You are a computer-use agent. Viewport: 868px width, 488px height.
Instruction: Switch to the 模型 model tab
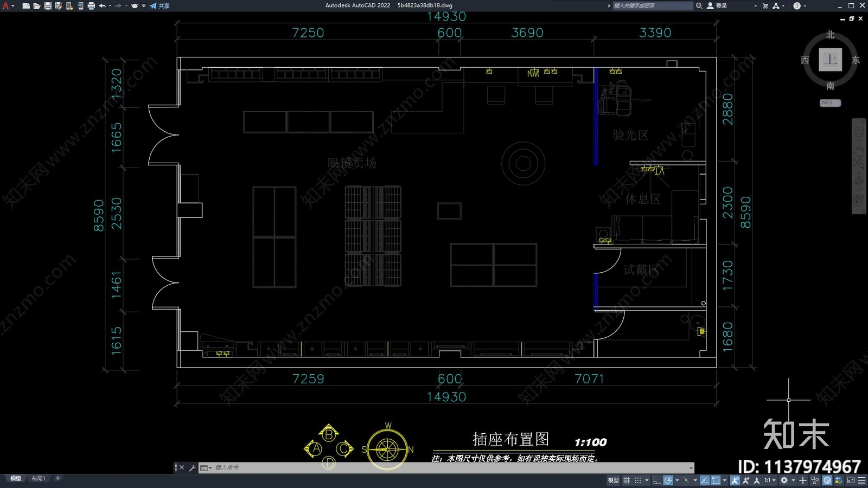[x=16, y=478]
